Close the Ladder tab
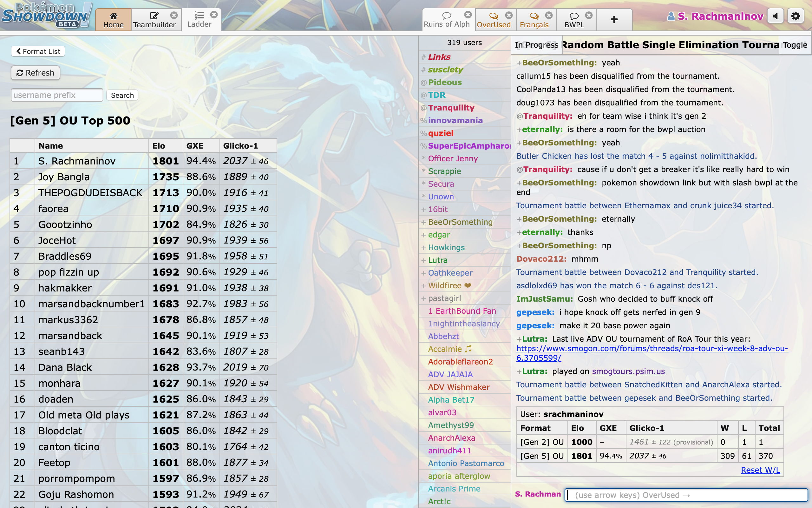This screenshot has width=812, height=508. click(x=214, y=15)
